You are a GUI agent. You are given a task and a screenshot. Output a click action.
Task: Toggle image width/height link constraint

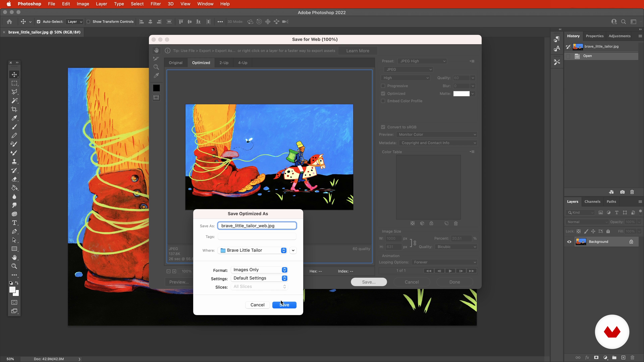[415, 243]
